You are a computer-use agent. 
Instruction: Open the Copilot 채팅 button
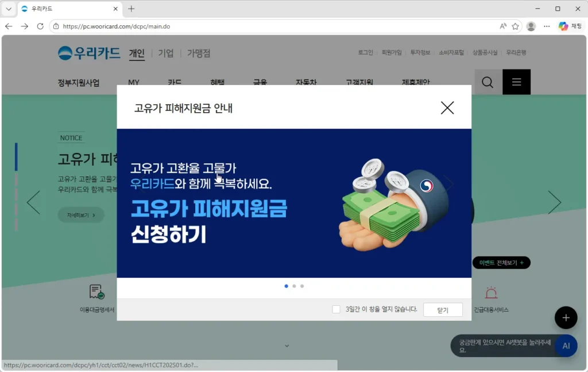click(x=570, y=26)
